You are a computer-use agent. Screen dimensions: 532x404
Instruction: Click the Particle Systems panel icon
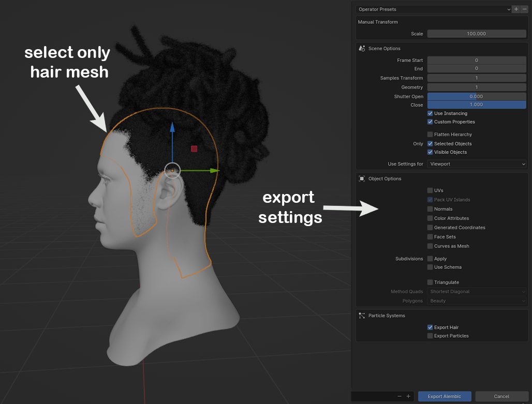(x=362, y=316)
